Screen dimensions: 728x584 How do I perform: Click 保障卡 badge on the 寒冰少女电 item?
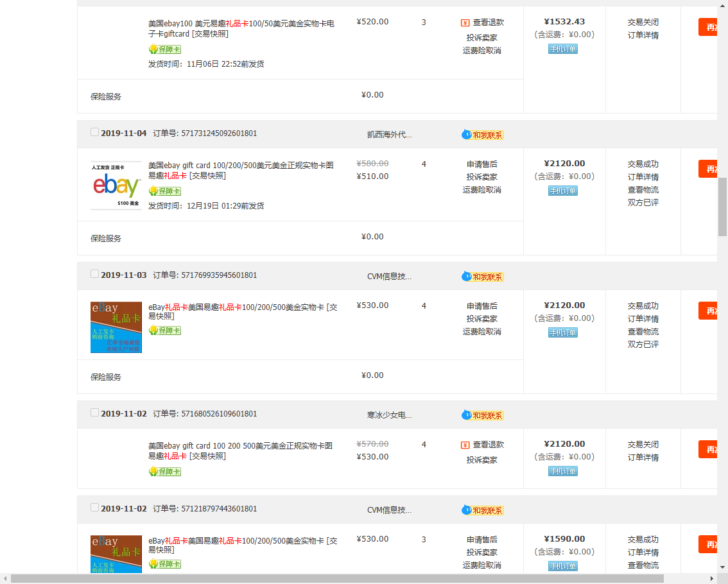pos(165,472)
